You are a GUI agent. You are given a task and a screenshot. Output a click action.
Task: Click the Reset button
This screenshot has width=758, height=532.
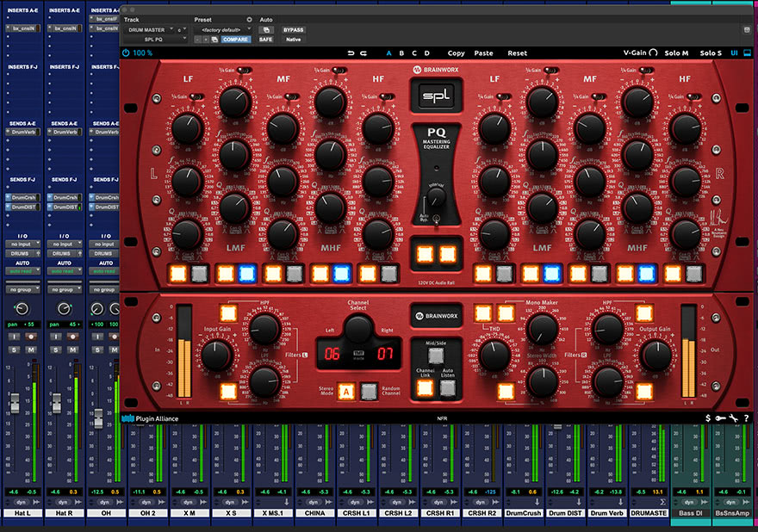click(x=518, y=53)
